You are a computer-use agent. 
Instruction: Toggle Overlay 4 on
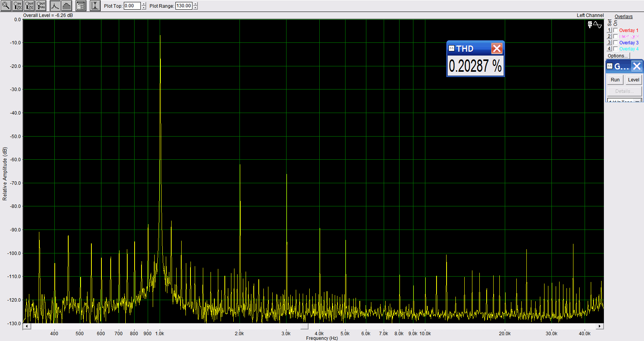point(616,49)
